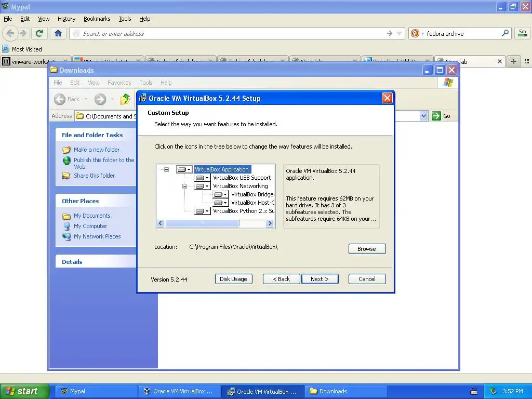
Task: Click the Downloads window Forward button
Action: (100, 99)
